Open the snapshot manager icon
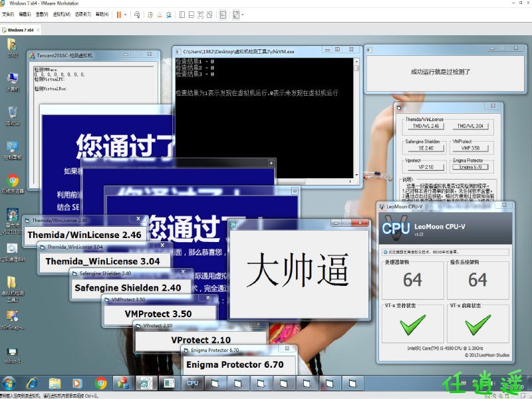Screen dimensions: 532x399 169,15
